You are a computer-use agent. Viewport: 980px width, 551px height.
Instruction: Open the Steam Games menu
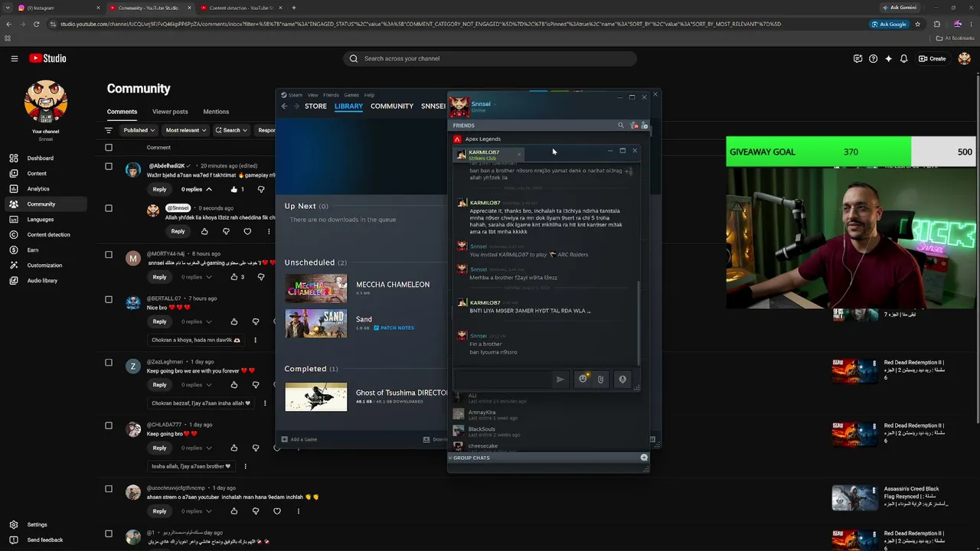(x=351, y=95)
